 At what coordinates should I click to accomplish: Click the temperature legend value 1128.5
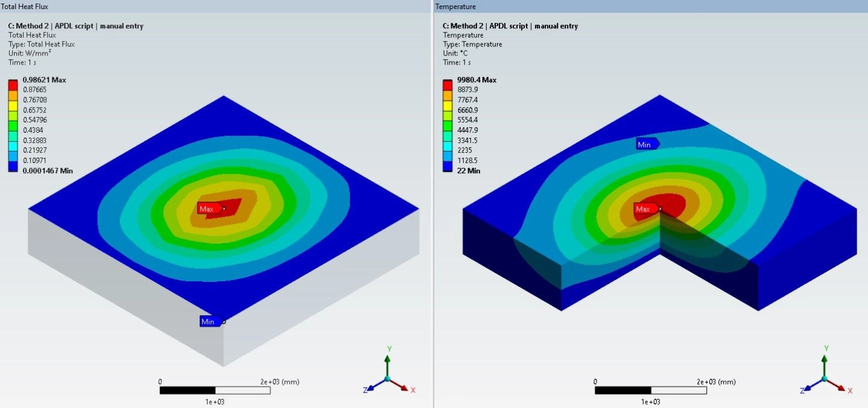point(467,161)
